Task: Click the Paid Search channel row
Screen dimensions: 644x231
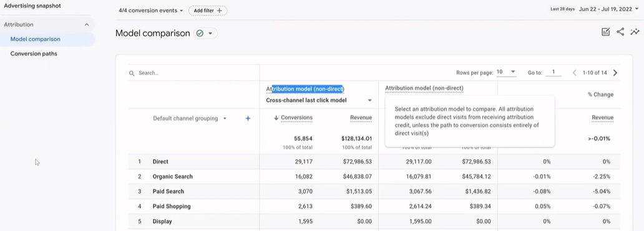Action: (x=374, y=191)
